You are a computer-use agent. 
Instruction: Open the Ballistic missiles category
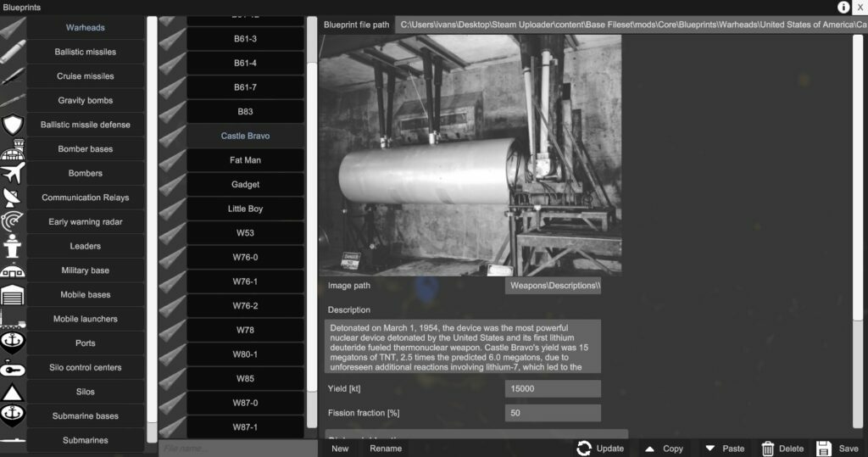point(86,52)
